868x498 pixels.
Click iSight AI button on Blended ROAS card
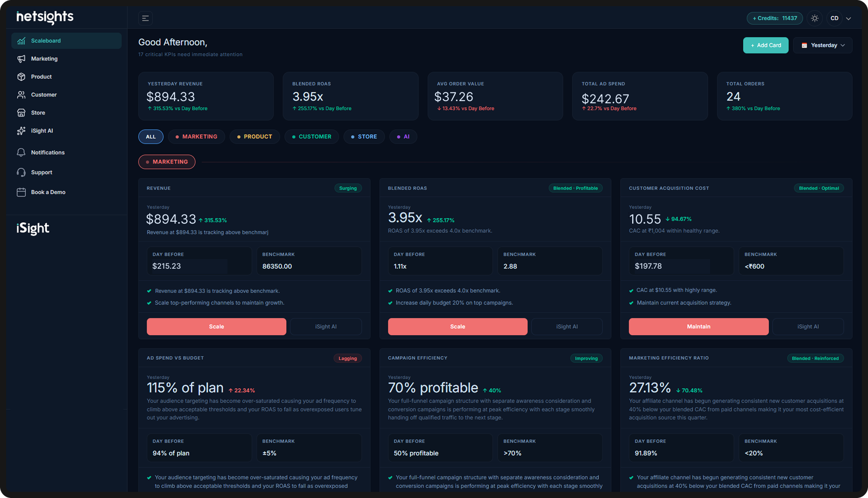click(x=567, y=326)
